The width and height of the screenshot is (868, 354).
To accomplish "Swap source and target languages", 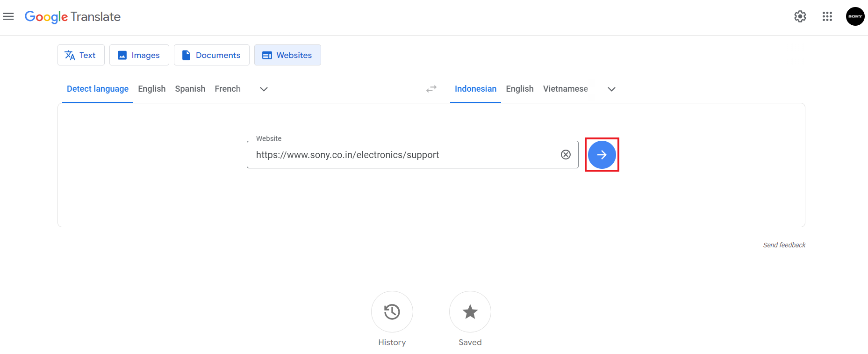I will click(x=431, y=89).
